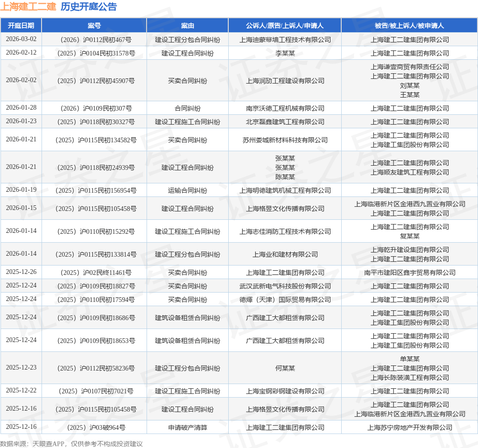Click plaintiff 北京磊鑫建筑工程有限公司
The width and height of the screenshot is (478, 448).
pyautogui.click(x=285, y=122)
